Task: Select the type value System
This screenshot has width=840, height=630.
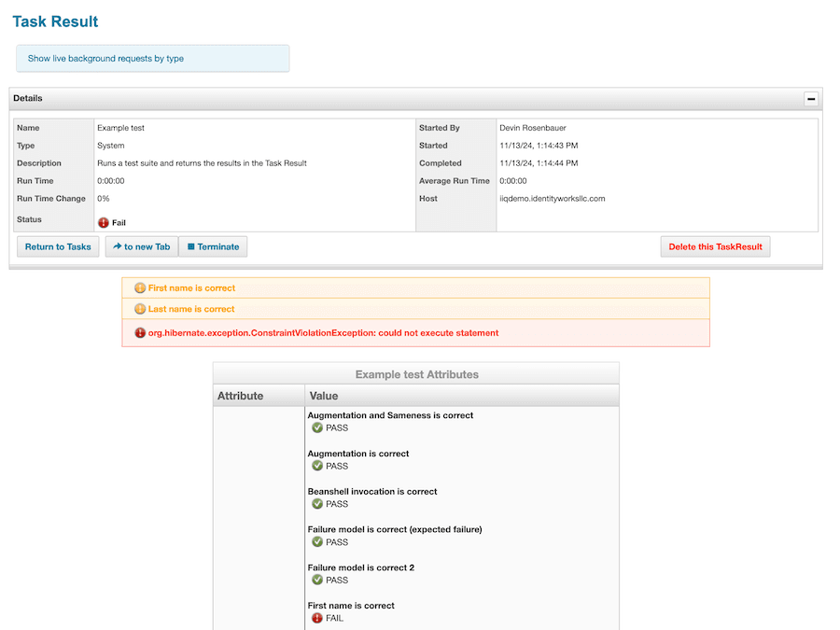Action: tap(110, 146)
